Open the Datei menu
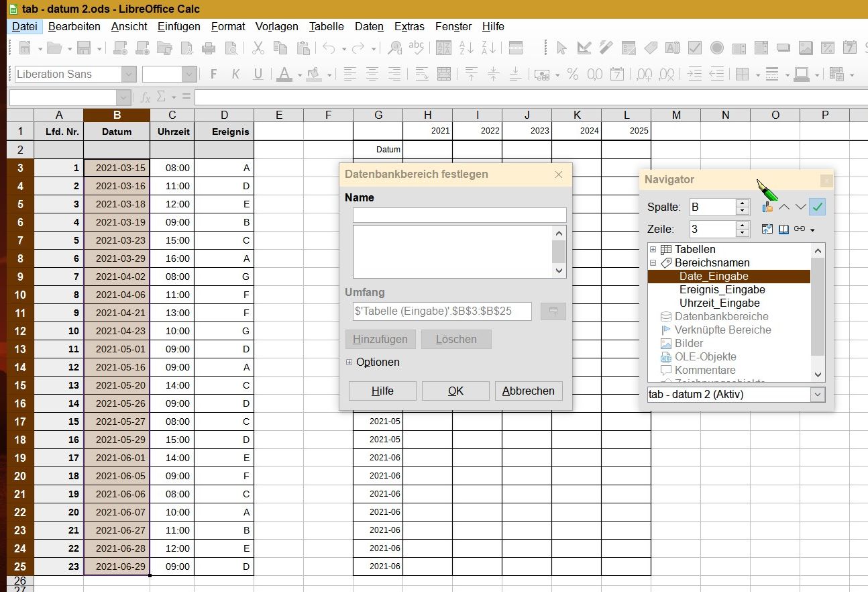 (25, 26)
